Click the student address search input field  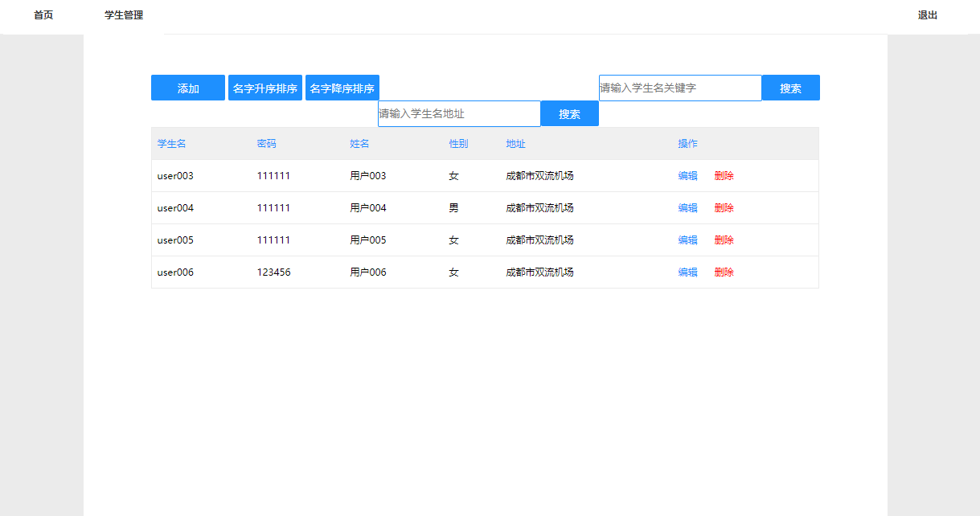click(458, 113)
